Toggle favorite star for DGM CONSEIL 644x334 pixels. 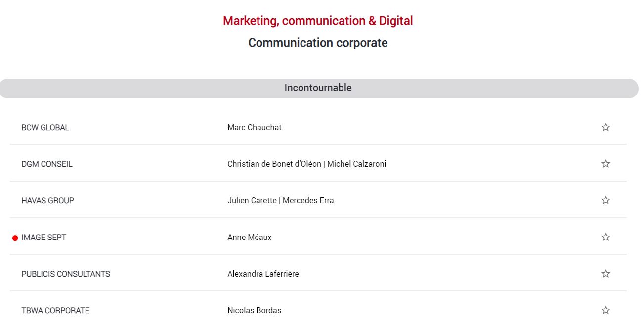click(x=605, y=164)
